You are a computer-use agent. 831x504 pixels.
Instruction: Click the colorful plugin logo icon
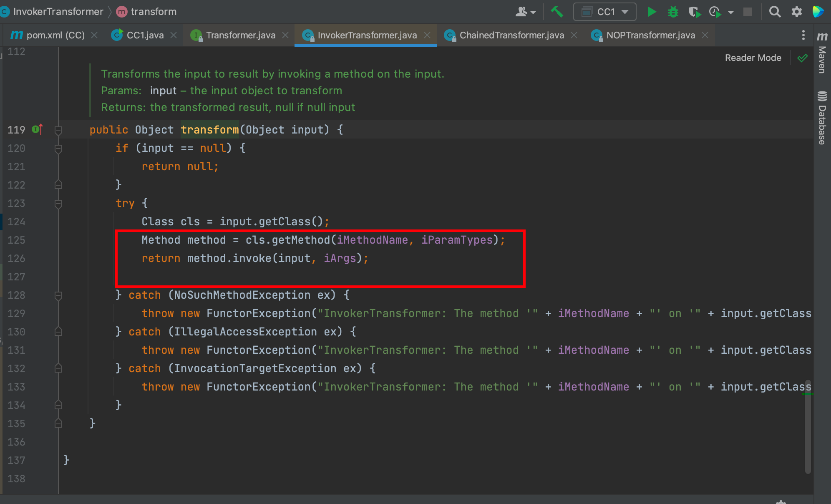pyautogui.click(x=818, y=12)
